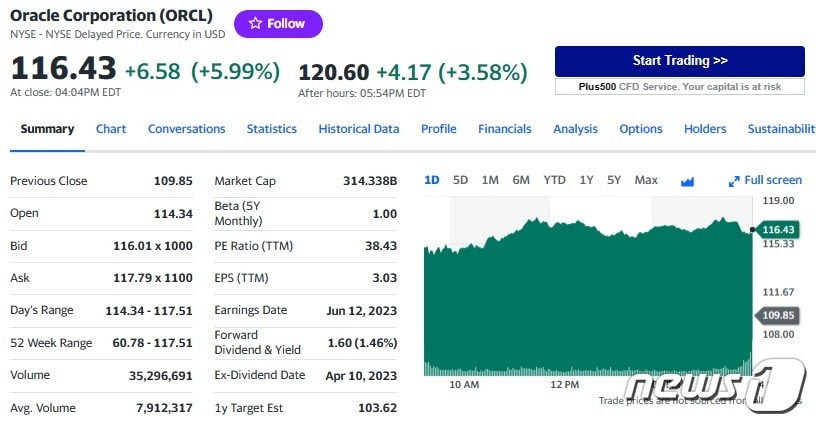
Task: Open the Historical Data tab
Action: [x=358, y=129]
